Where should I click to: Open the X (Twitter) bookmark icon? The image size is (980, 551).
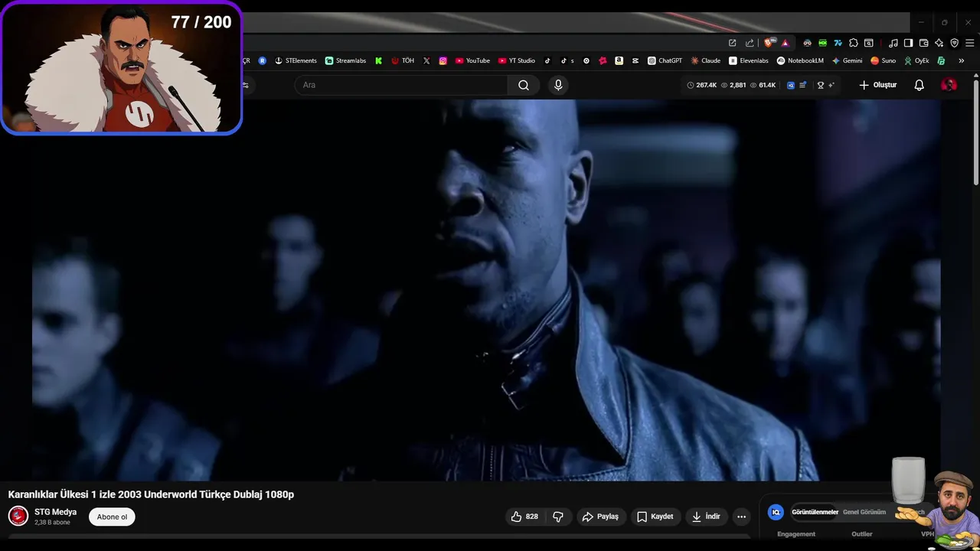pyautogui.click(x=426, y=60)
